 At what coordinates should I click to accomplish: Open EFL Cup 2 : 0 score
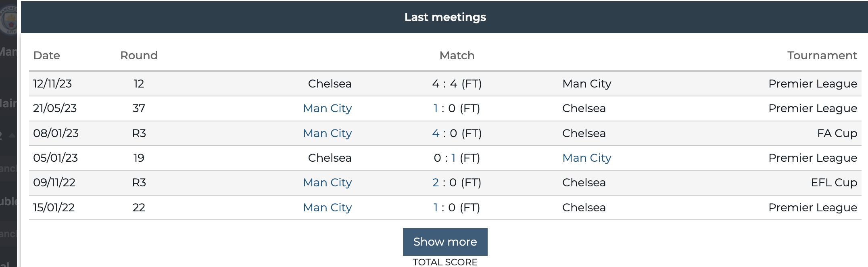pos(457,182)
